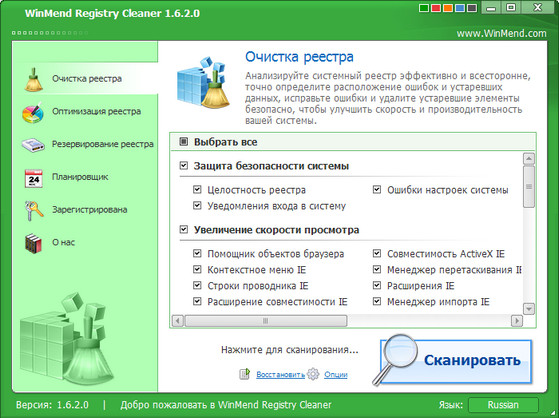The width and height of the screenshot is (559, 418).
Task: Click the horizontal scrollbar thumb of the list
Action: coord(266,321)
